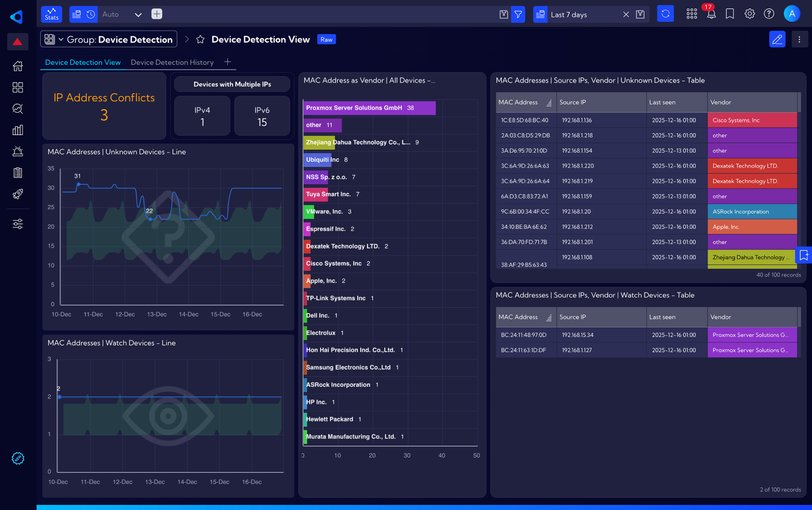
Task: Open settings gear in top bar
Action: point(750,14)
